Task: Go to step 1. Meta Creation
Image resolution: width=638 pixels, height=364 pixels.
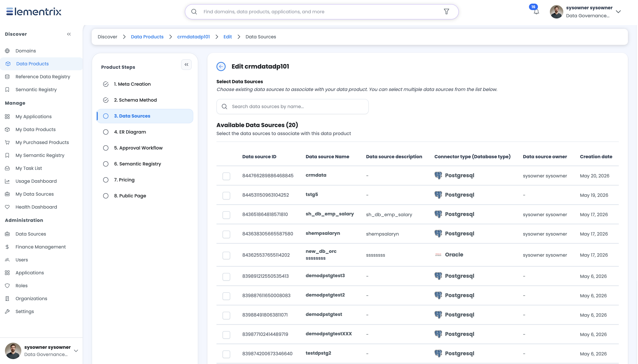Action: (x=145, y=84)
